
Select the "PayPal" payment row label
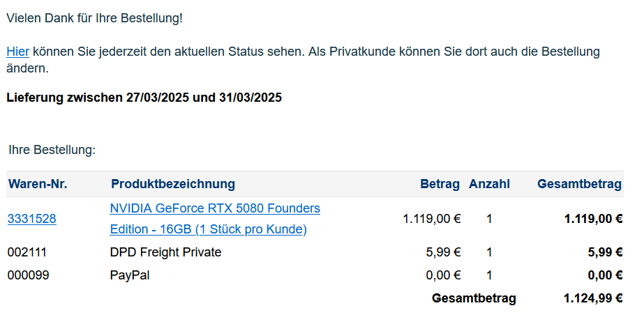pos(130,275)
